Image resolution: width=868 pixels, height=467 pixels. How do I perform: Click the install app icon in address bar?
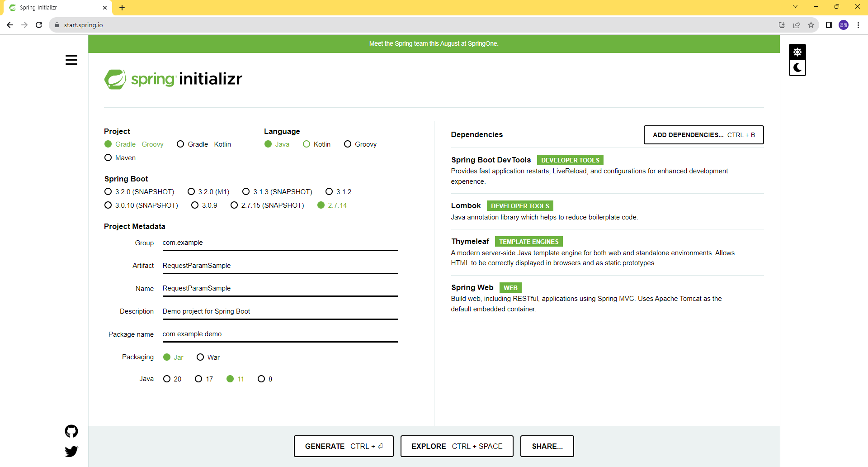[782, 25]
